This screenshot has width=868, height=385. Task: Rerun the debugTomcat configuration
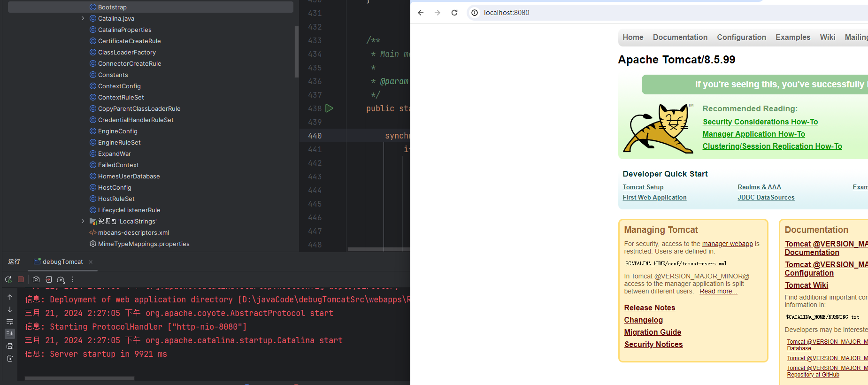point(8,279)
